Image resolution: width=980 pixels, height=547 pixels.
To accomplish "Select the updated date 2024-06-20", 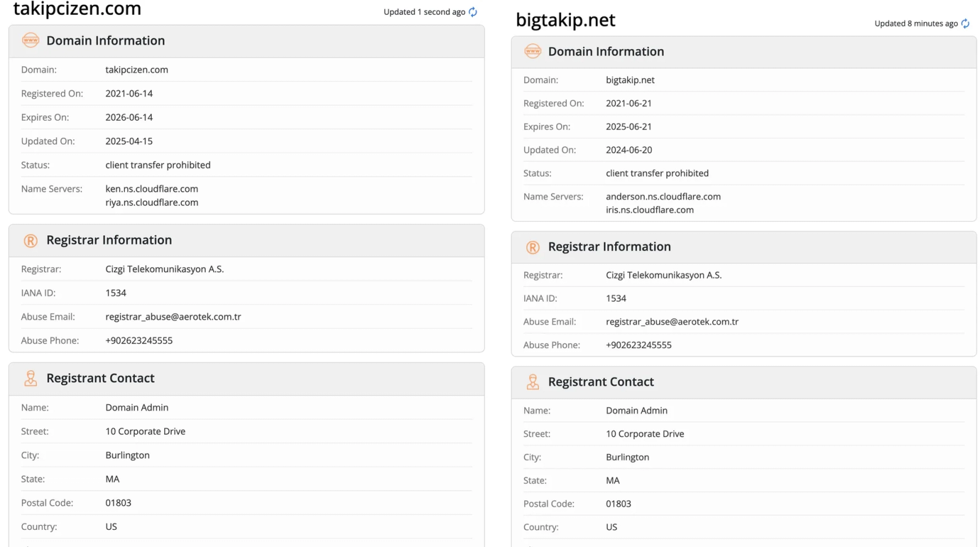I will click(628, 150).
